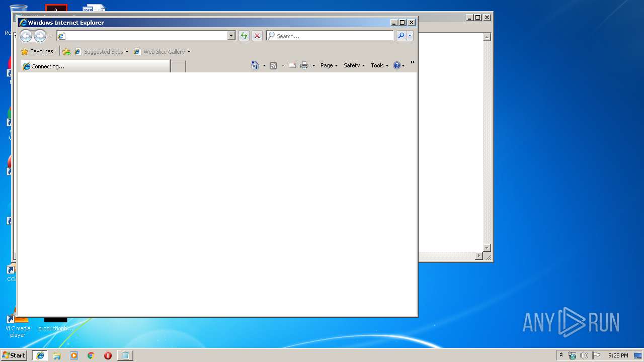Open the Web Slice Gallery link
644x362 pixels.
159,51
